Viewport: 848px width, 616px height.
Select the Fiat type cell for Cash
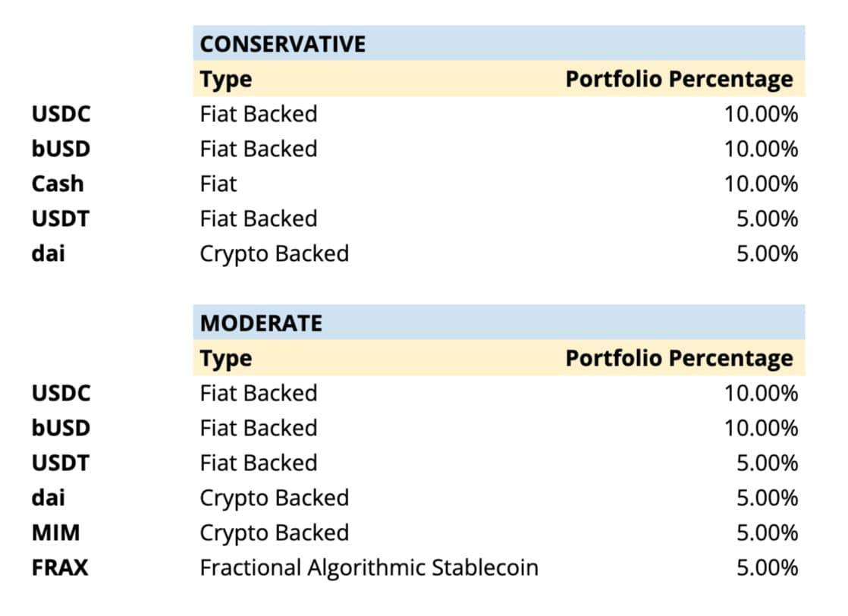(218, 184)
